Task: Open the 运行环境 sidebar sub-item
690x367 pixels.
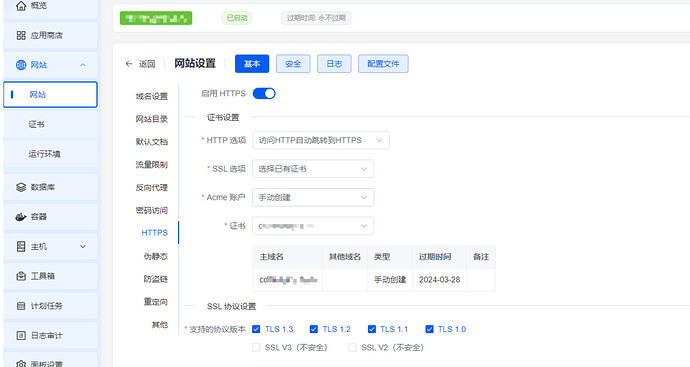Action: pyautogui.click(x=50, y=154)
